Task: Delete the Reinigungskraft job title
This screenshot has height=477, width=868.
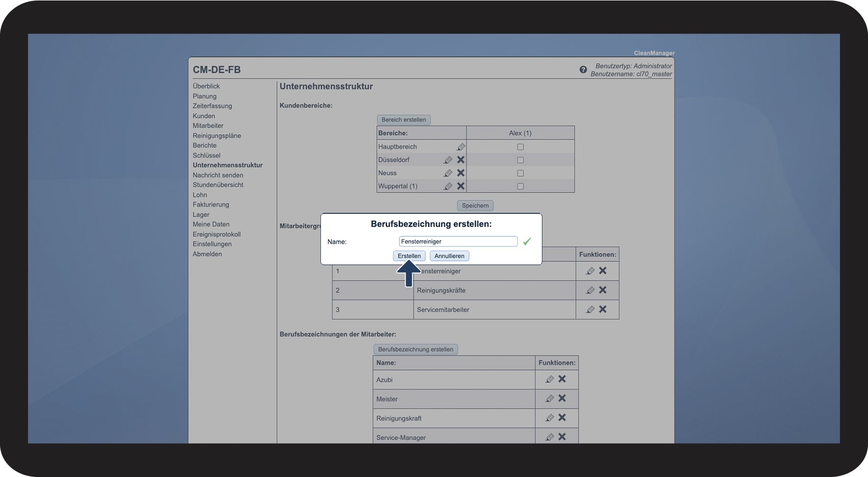Action: click(562, 418)
